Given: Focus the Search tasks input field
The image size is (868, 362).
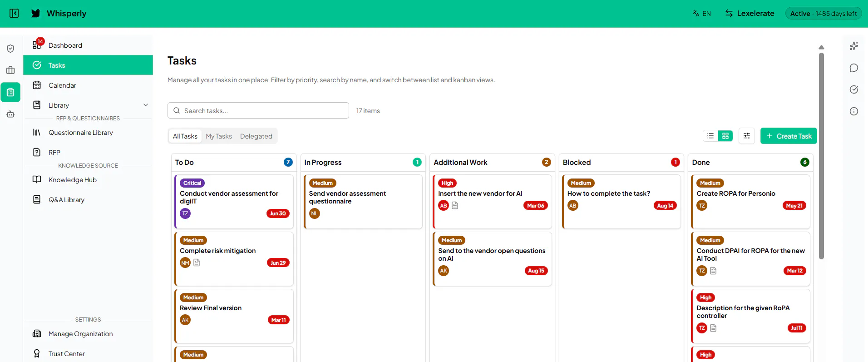Looking at the screenshot, I should (258, 110).
